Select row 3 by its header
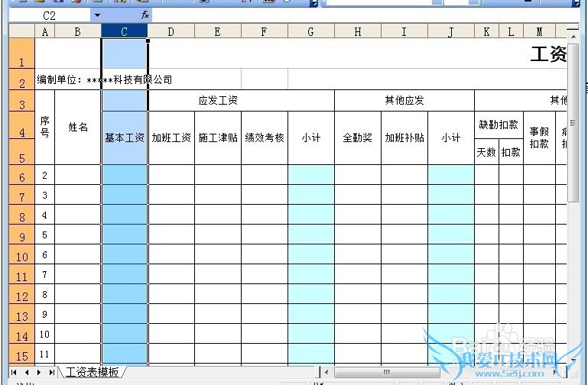This screenshot has height=385, width=588. click(21, 100)
